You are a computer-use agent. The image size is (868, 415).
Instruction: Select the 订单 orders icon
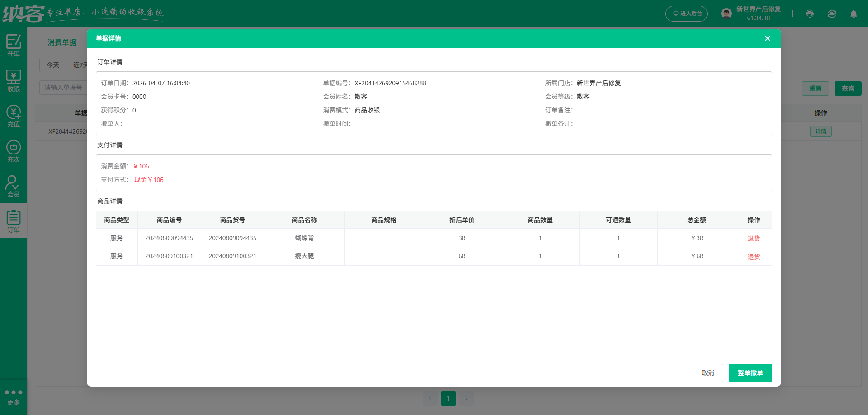coord(14,220)
